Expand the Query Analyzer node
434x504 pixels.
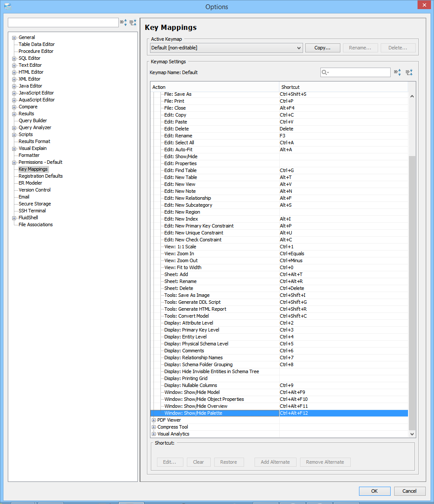(14, 128)
